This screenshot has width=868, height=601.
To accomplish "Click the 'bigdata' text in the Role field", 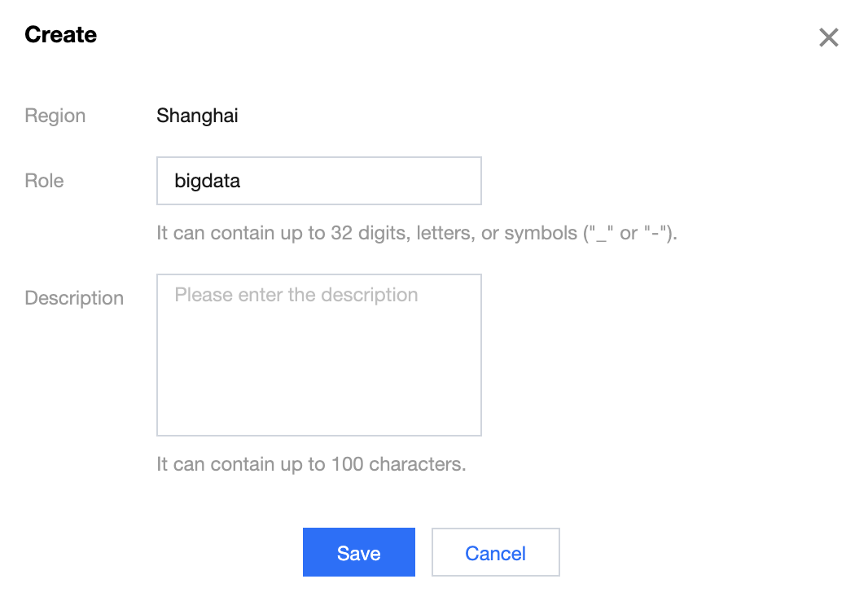I will tap(208, 181).
